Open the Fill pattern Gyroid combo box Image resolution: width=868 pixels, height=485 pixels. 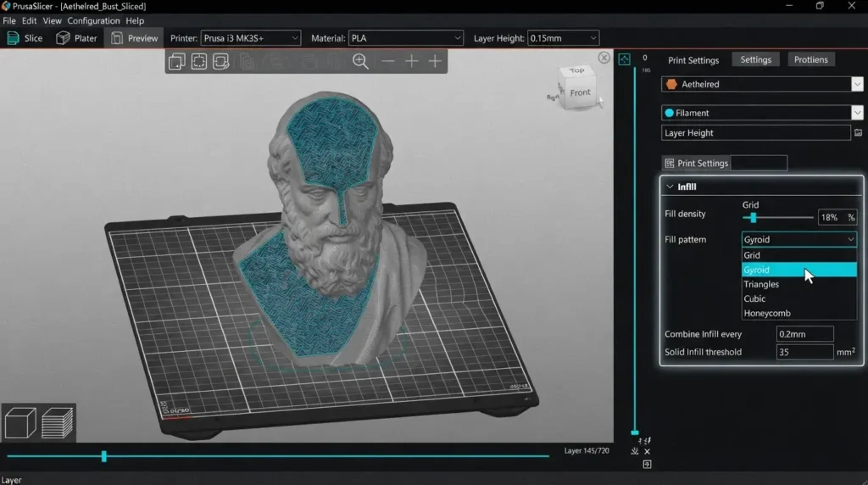[798, 239]
